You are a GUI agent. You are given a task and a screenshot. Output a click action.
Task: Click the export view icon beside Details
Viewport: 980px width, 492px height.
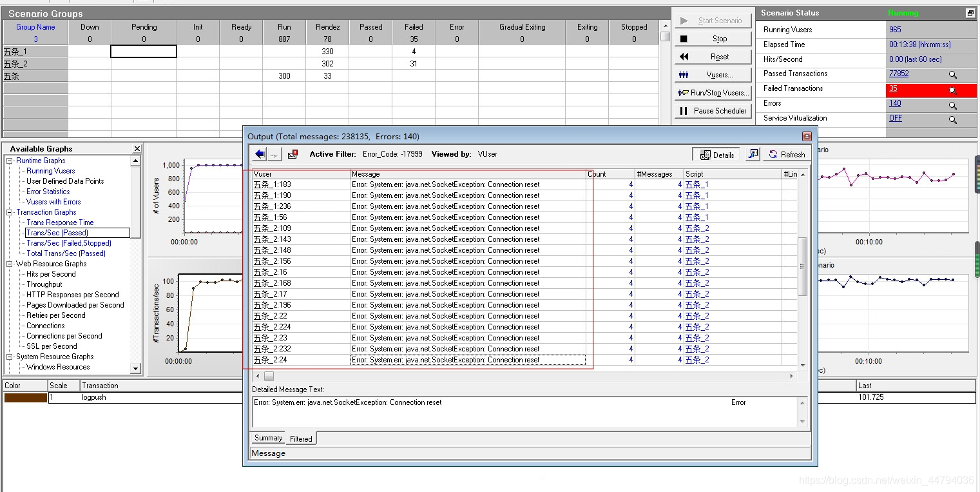click(x=753, y=154)
